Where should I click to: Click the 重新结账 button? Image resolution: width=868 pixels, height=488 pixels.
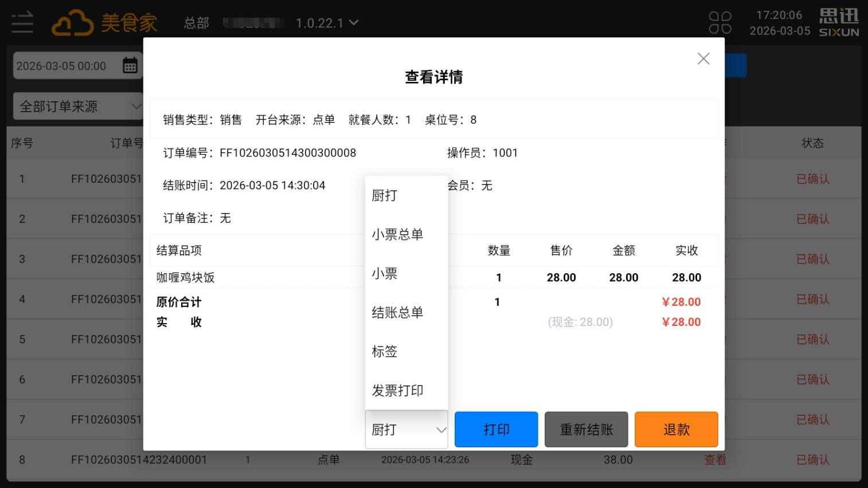point(586,430)
